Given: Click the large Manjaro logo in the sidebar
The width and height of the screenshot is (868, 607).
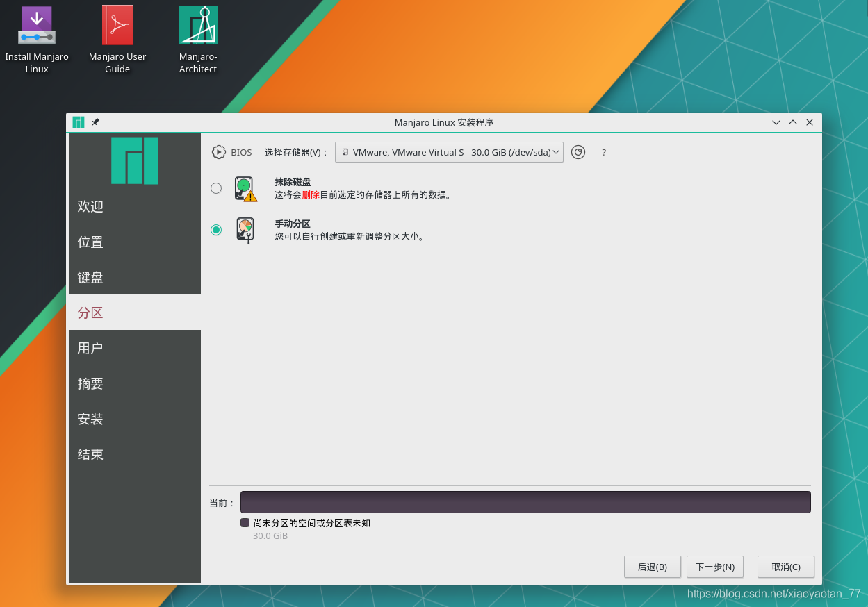Looking at the screenshot, I should coord(135,160).
